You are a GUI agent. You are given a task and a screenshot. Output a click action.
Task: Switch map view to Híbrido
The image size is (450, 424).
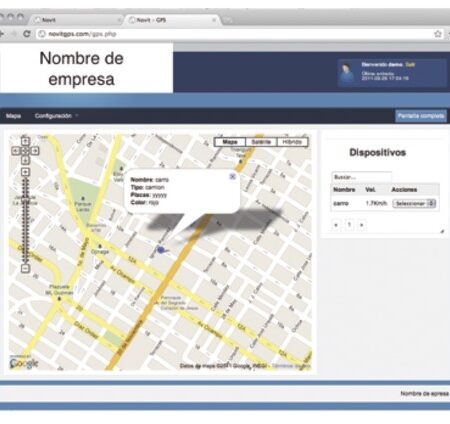point(292,142)
